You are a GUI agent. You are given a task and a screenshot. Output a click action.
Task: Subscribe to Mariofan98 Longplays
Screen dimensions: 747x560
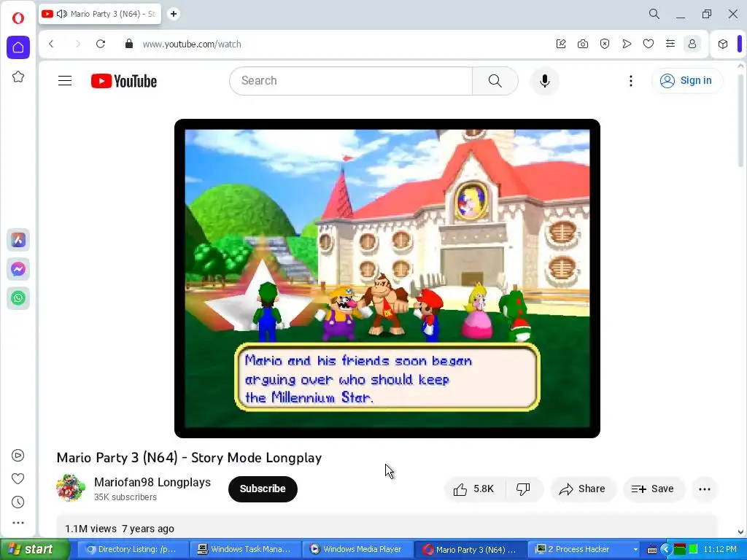pyautogui.click(x=263, y=489)
